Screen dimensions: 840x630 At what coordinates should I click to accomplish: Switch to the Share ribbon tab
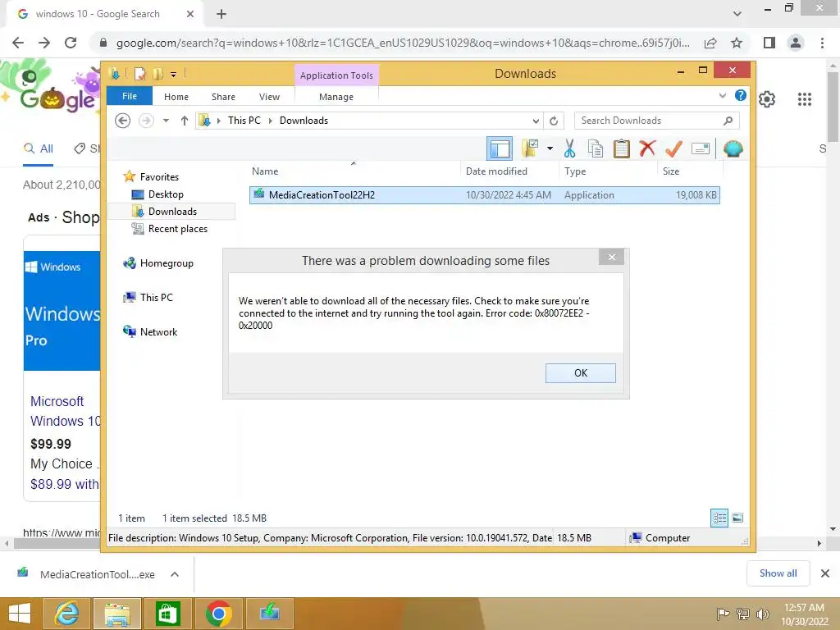[x=223, y=97]
